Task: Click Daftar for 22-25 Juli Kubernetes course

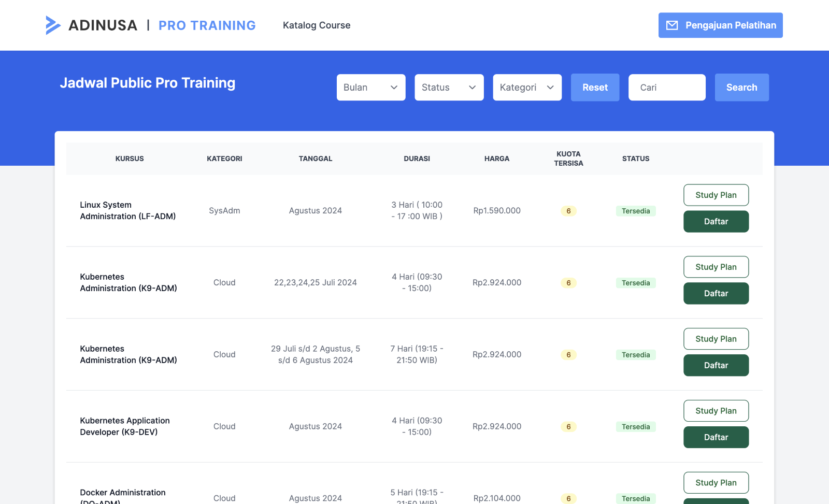Action: 716,294
